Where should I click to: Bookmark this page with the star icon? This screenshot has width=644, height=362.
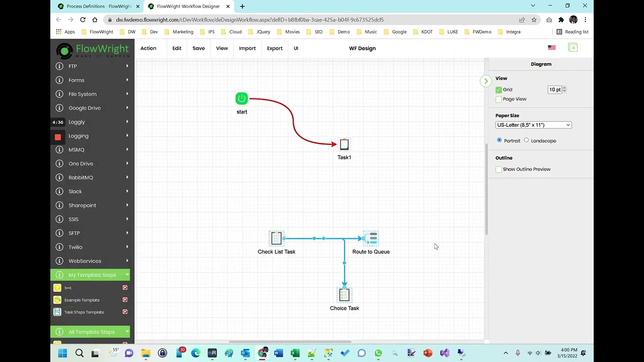pyautogui.click(x=534, y=20)
